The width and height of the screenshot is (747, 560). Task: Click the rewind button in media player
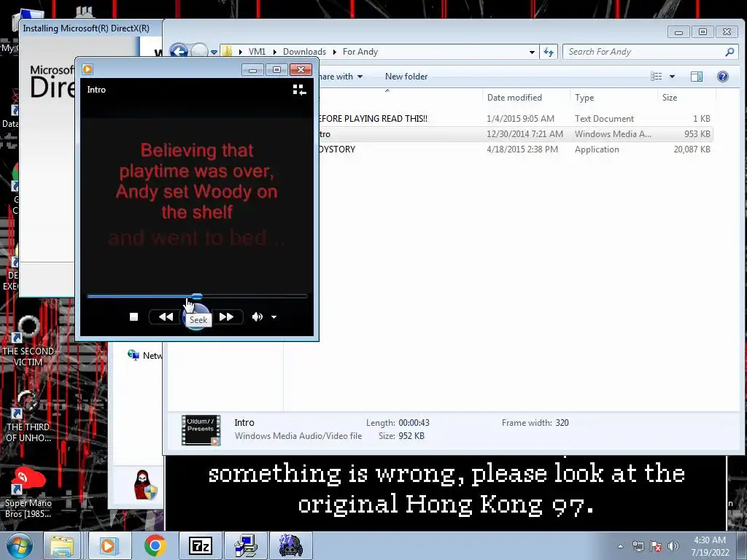coord(166,316)
